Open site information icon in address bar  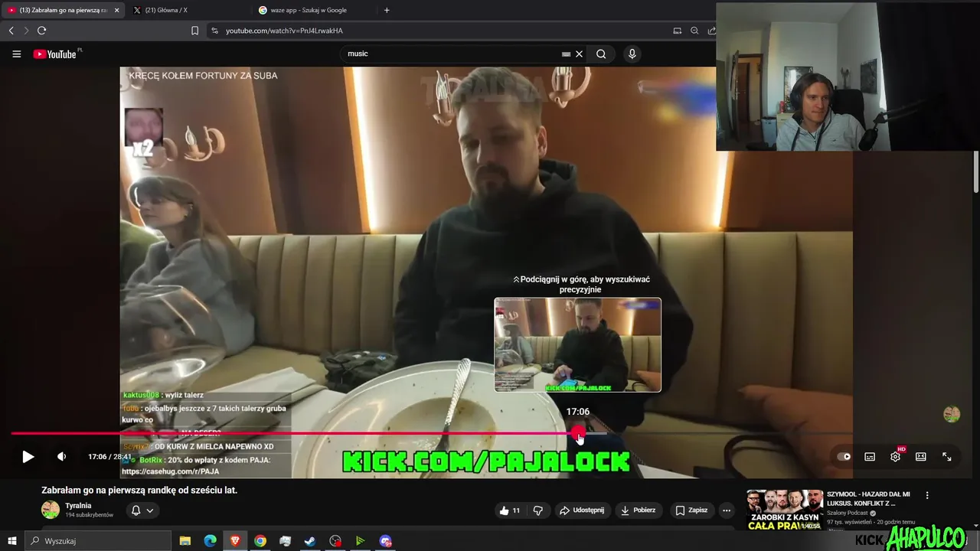214,31
